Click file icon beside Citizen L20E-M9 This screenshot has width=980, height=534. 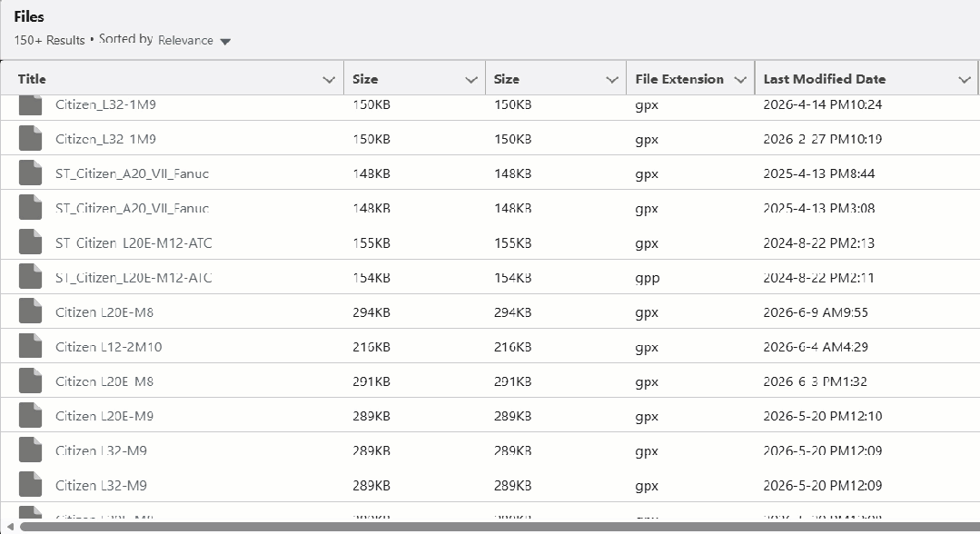30,415
